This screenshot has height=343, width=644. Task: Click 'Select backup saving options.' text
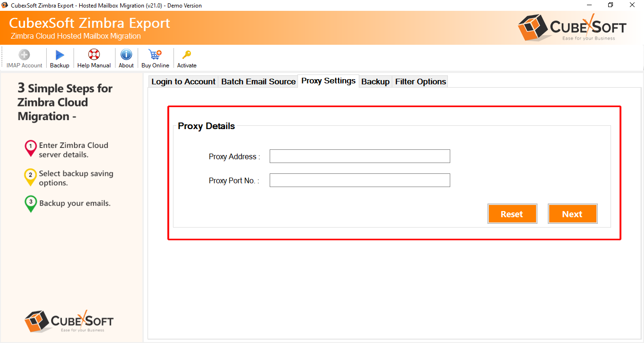pos(76,178)
